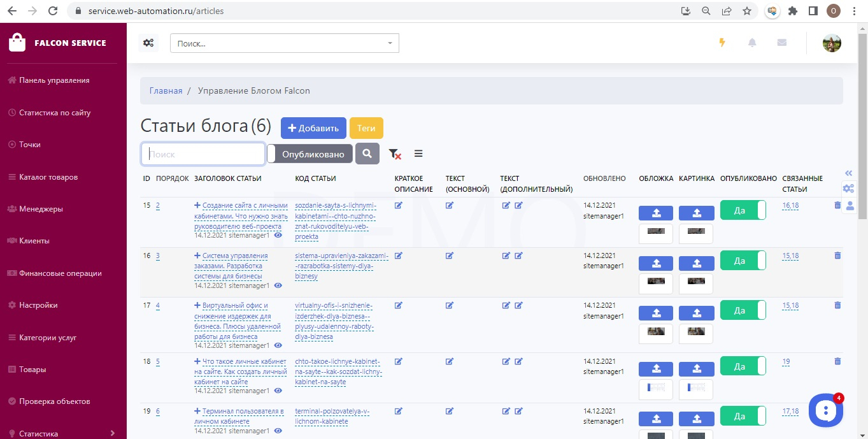
Task: Click the article search input field
Action: click(203, 154)
